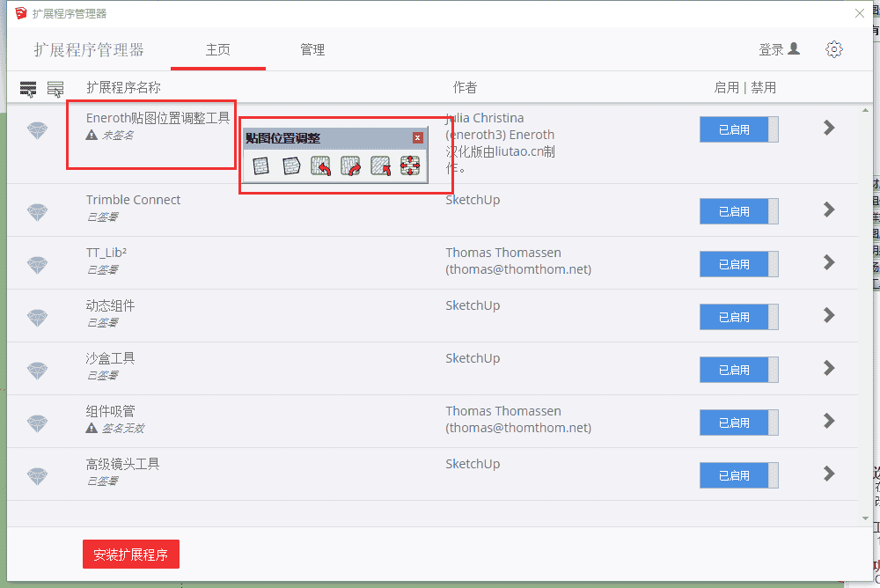Viewport: 880px width, 588px height.
Task: Click the 扩展程序名称 column header
Action: tap(123, 88)
